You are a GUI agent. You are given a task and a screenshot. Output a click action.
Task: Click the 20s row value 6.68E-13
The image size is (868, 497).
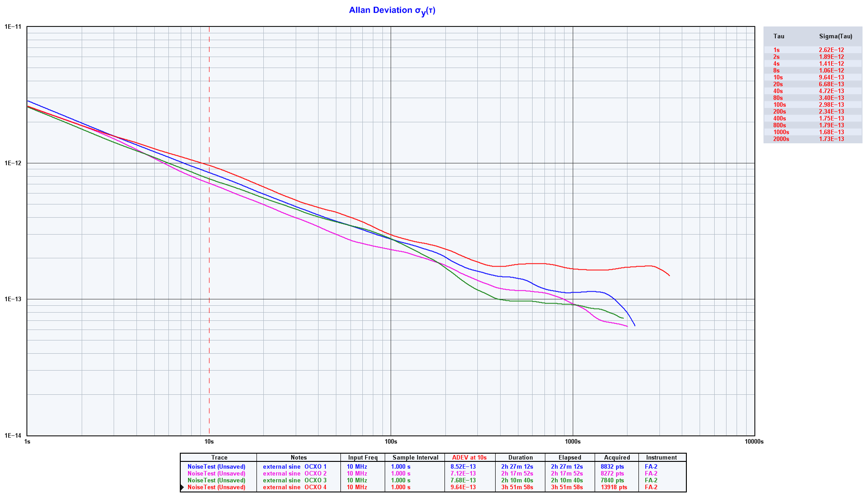tap(831, 84)
